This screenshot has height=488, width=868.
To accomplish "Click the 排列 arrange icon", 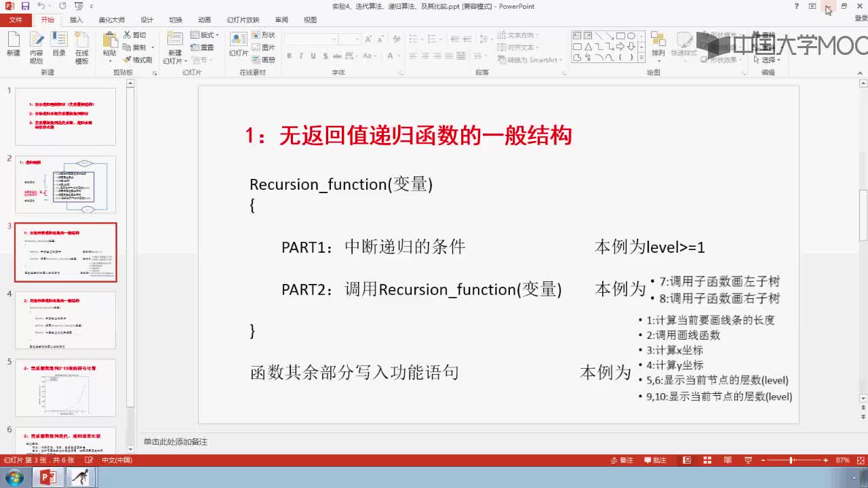I will point(658,45).
